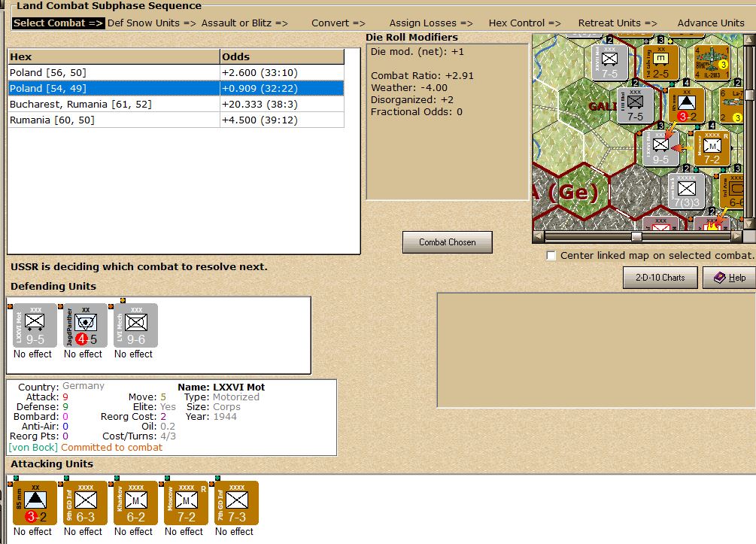This screenshot has height=544, width=756.
Task: Click the orange 3-2 unit on the map
Action: click(687, 105)
